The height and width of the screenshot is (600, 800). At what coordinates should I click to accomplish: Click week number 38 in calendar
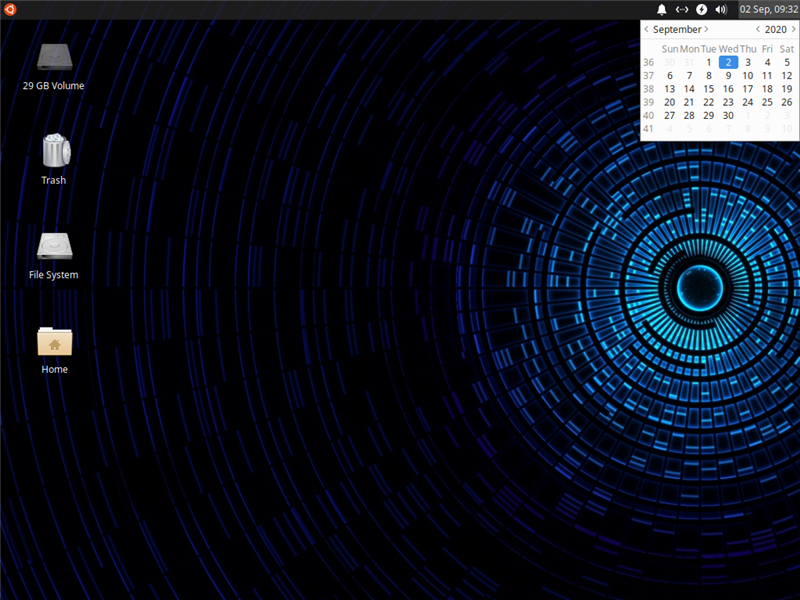[x=648, y=89]
